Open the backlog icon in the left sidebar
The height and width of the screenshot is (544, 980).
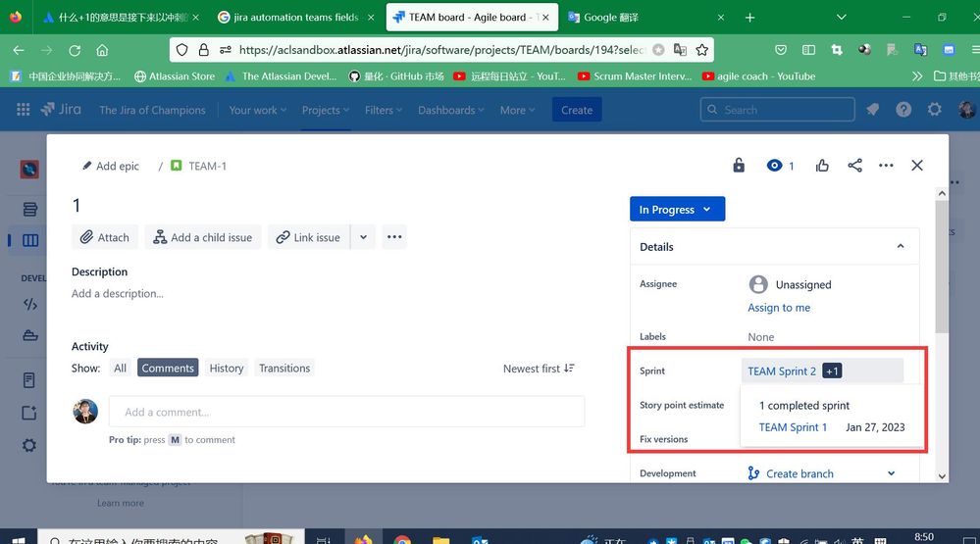(30, 209)
